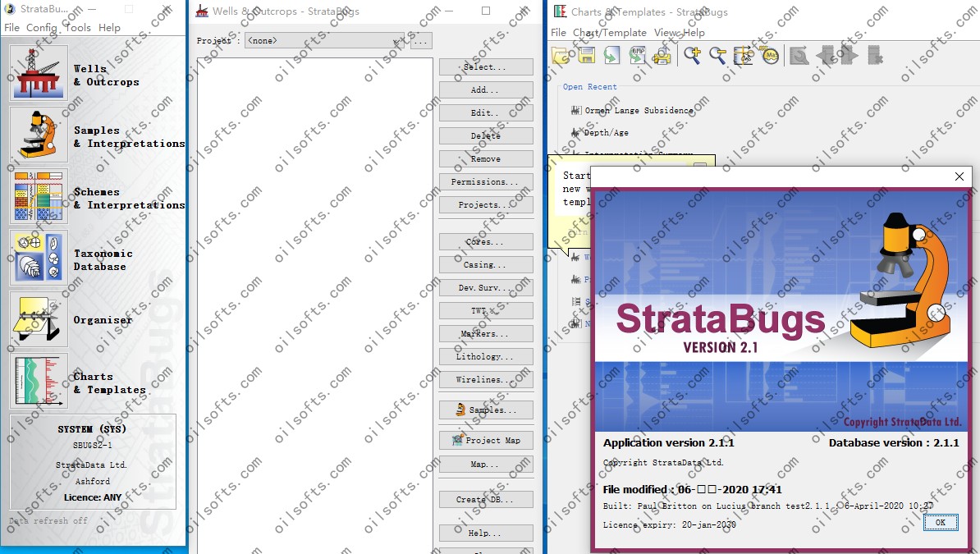This screenshot has width=980, height=554.
Task: Click the print toolbar icon
Action: coord(662,56)
